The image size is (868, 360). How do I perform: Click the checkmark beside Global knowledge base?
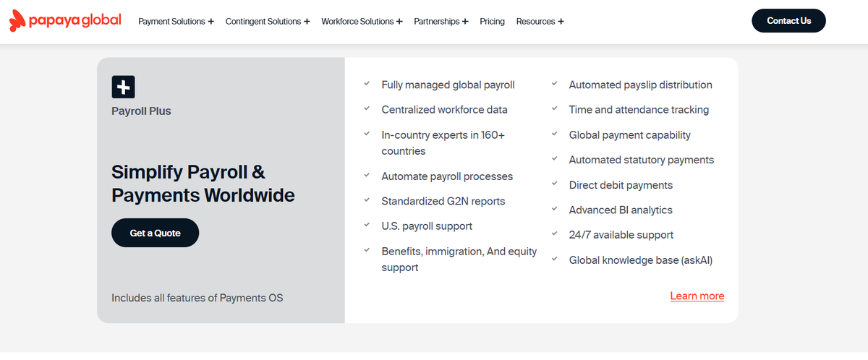point(555,259)
